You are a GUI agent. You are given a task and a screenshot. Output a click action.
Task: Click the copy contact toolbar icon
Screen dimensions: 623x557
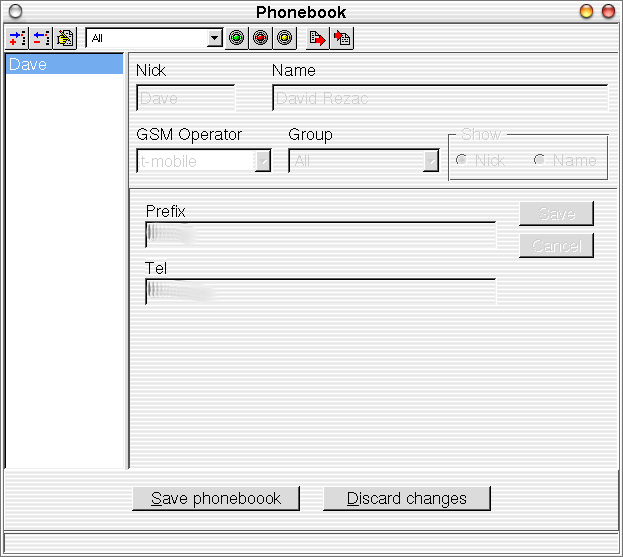[x=65, y=39]
